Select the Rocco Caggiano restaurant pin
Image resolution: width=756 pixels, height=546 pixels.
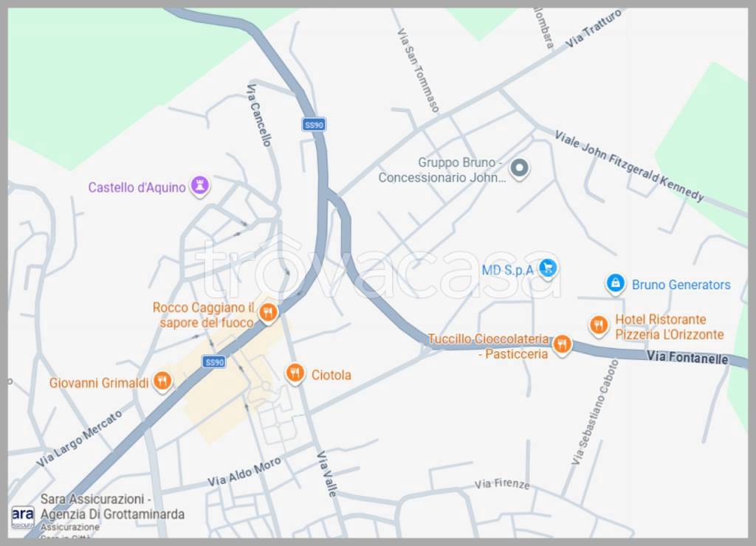(x=268, y=313)
